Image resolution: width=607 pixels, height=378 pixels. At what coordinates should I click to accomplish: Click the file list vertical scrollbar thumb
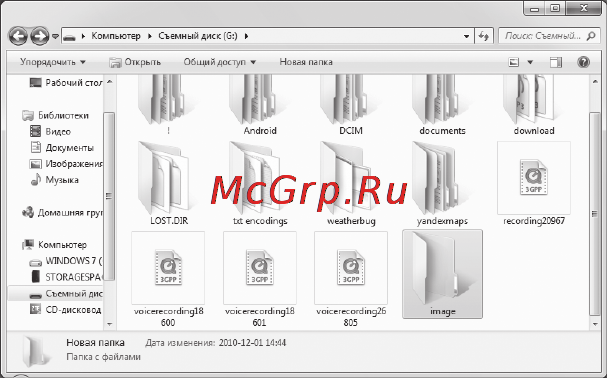tap(595, 213)
